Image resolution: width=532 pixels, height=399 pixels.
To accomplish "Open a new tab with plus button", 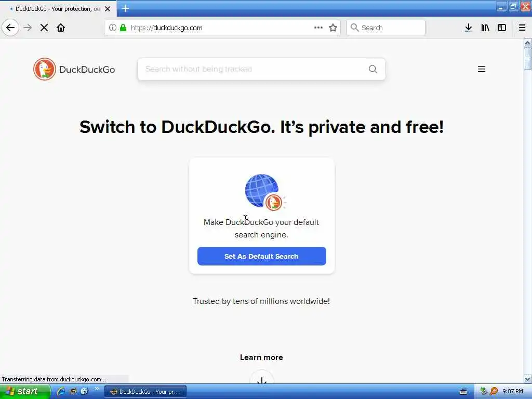I will [x=125, y=8].
